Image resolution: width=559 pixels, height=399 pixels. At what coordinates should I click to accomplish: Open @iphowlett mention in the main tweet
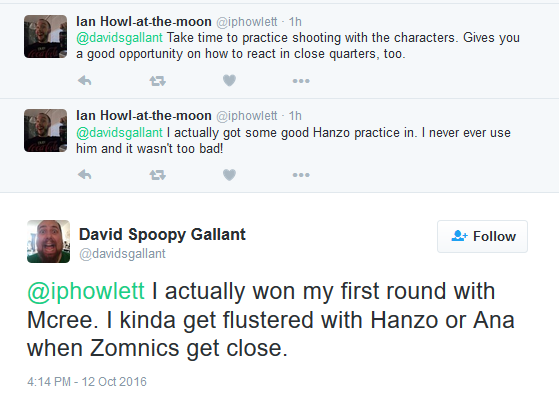point(86,291)
